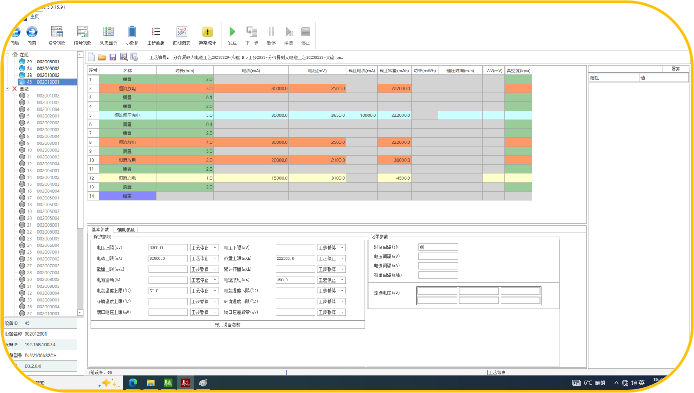Open the curve chart toolbar icon
Image resolution: width=694 pixels, height=393 pixels.
(181, 32)
